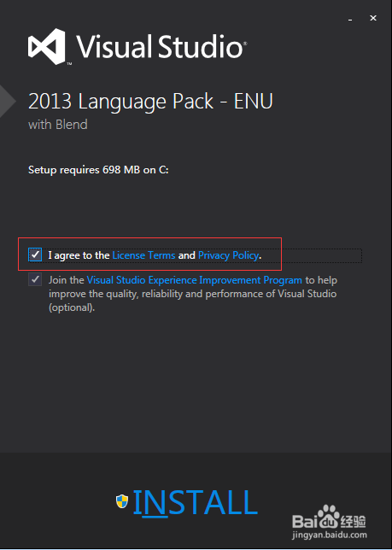
Task: Click the gray triangle arrow at left edge
Action: 8,101
